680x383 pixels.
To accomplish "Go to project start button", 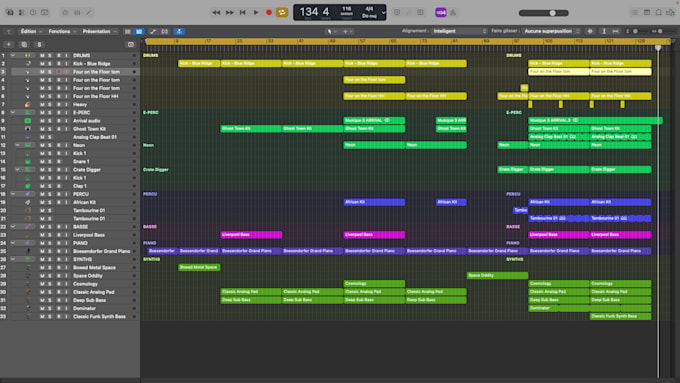I will 242,13.
